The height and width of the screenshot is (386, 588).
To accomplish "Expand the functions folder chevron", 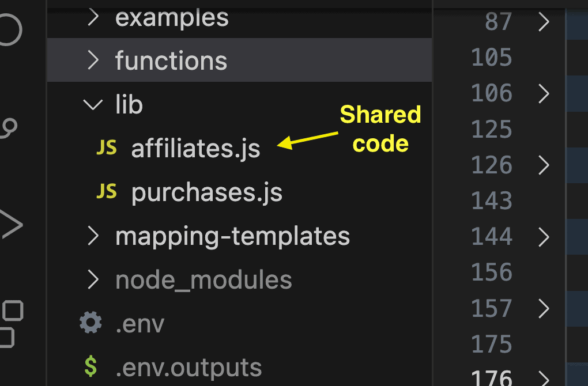I will pyautogui.click(x=93, y=60).
